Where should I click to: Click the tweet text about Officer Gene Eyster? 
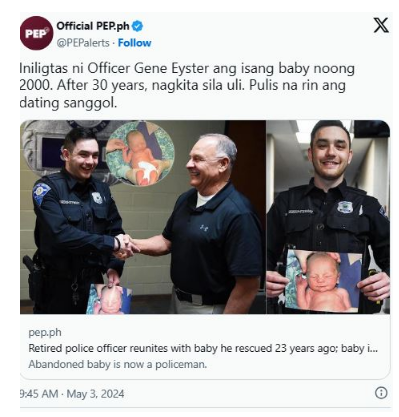coord(187,85)
